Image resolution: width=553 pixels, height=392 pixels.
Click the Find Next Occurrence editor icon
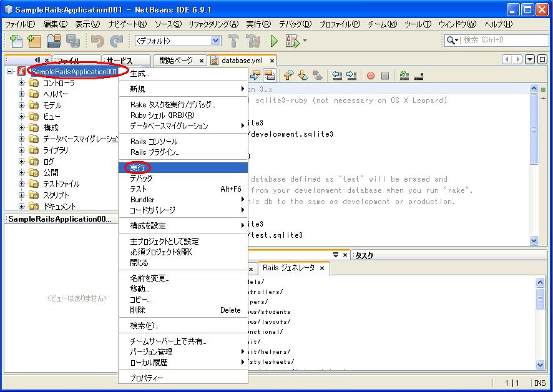pos(255,75)
